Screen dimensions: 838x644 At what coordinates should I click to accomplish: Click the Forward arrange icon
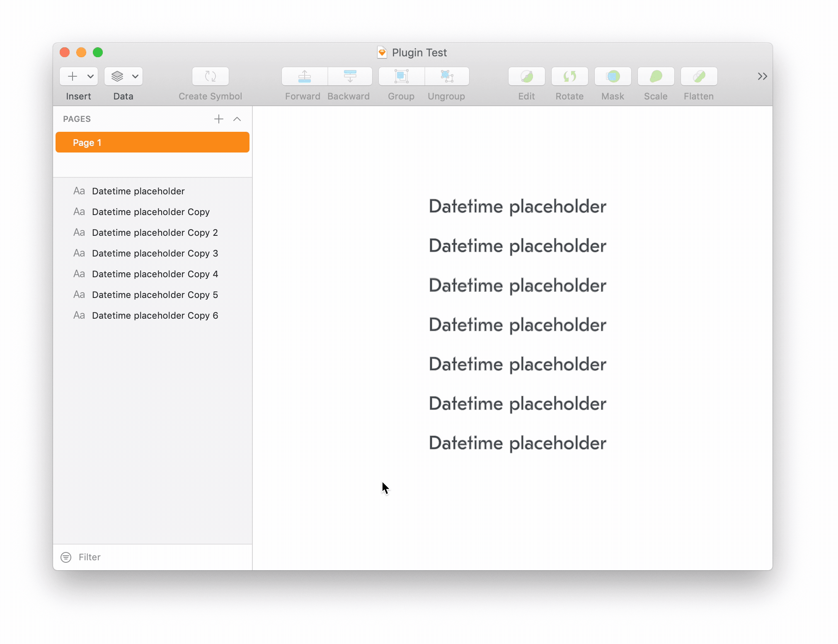point(305,76)
